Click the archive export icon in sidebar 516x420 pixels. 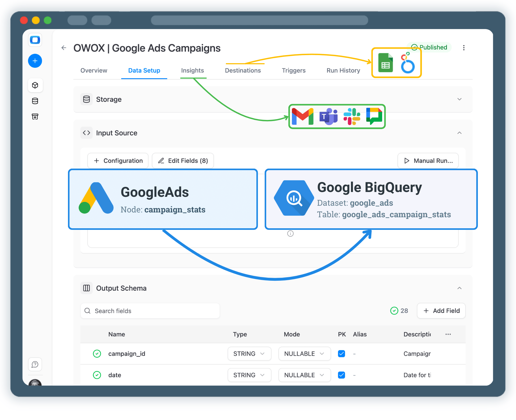35,117
